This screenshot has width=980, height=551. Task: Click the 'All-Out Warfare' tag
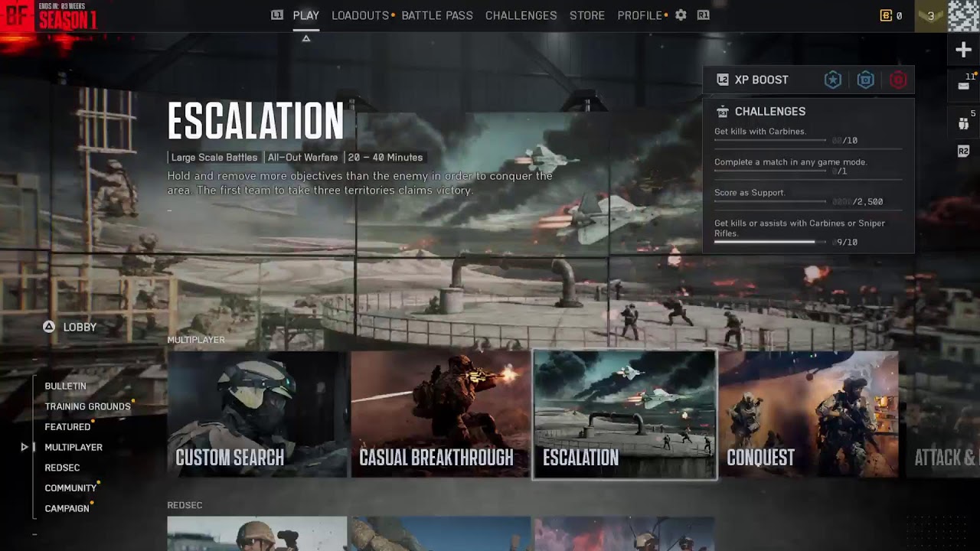(302, 158)
